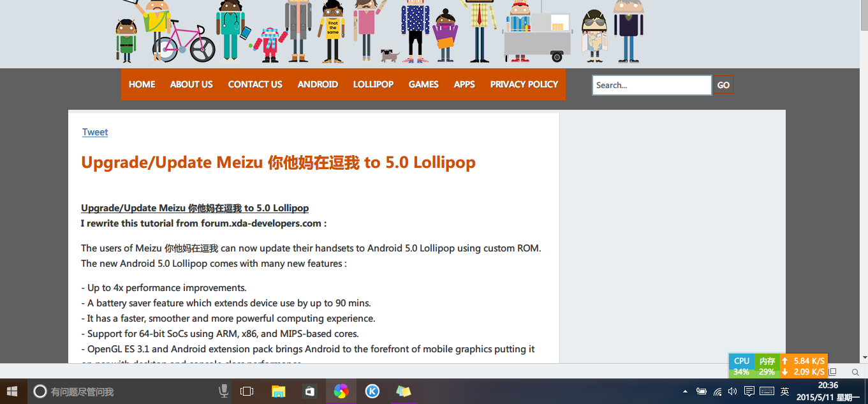Open the PRIVACY POLICY page
The image size is (868, 404).
[524, 84]
